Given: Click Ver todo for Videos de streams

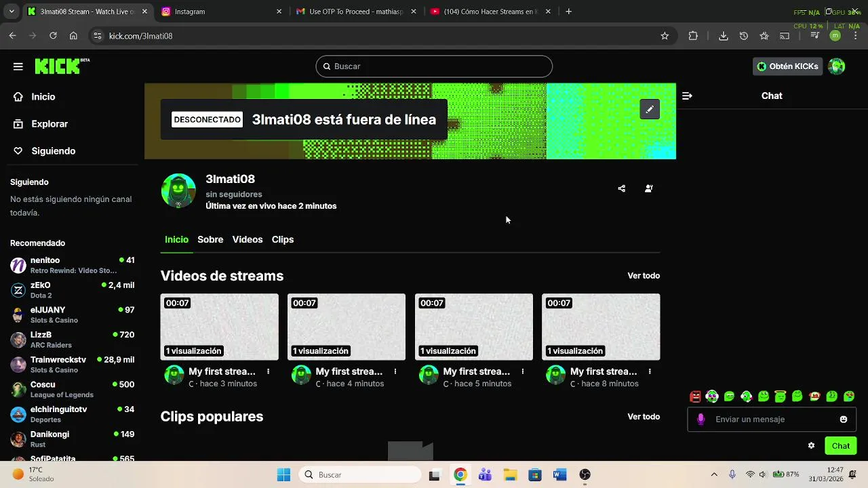Looking at the screenshot, I should click(644, 276).
